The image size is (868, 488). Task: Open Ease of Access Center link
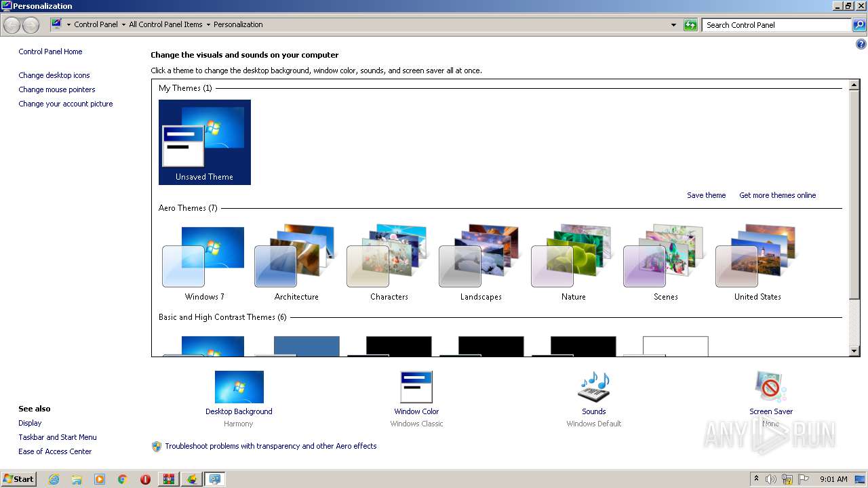[55, 451]
